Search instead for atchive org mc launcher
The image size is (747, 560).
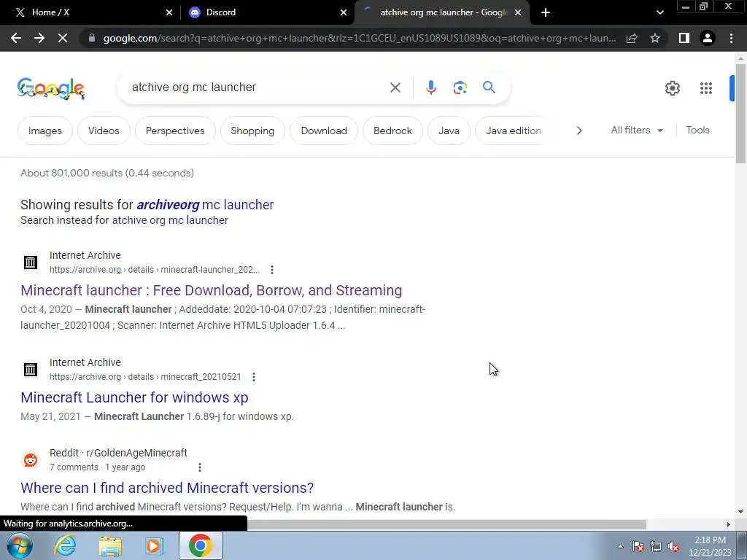coord(170,220)
